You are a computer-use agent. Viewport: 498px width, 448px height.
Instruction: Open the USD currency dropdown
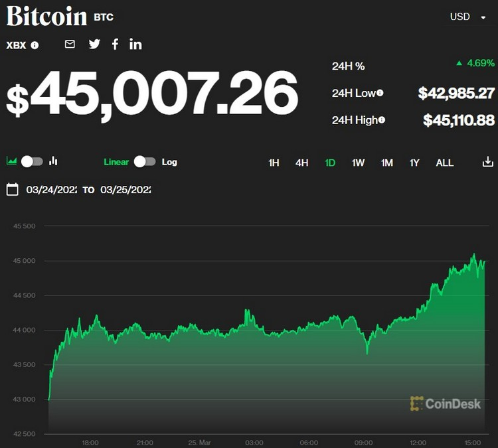(468, 17)
